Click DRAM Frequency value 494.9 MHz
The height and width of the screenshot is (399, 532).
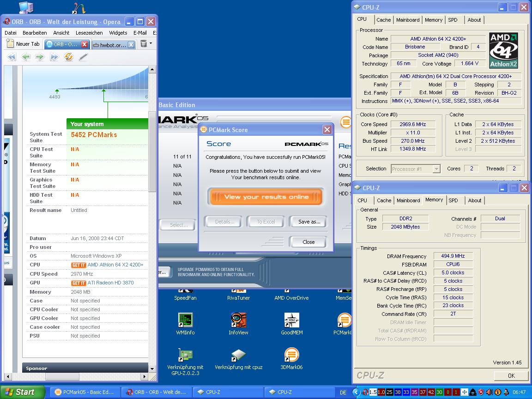point(453,256)
